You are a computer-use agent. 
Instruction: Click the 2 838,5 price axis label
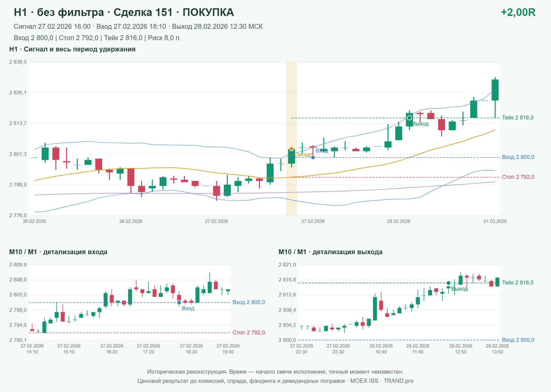click(x=18, y=62)
